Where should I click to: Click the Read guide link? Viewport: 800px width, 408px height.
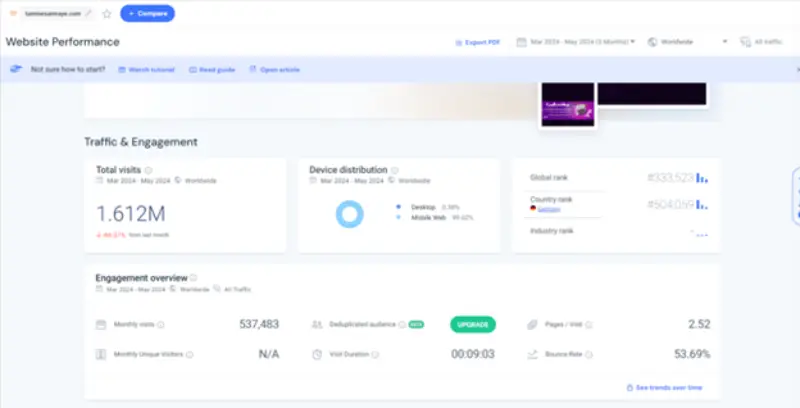coord(212,69)
